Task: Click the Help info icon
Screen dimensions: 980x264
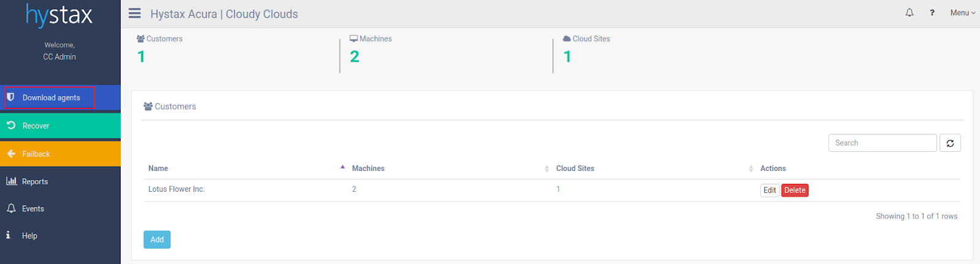Action: pyautogui.click(x=8, y=235)
